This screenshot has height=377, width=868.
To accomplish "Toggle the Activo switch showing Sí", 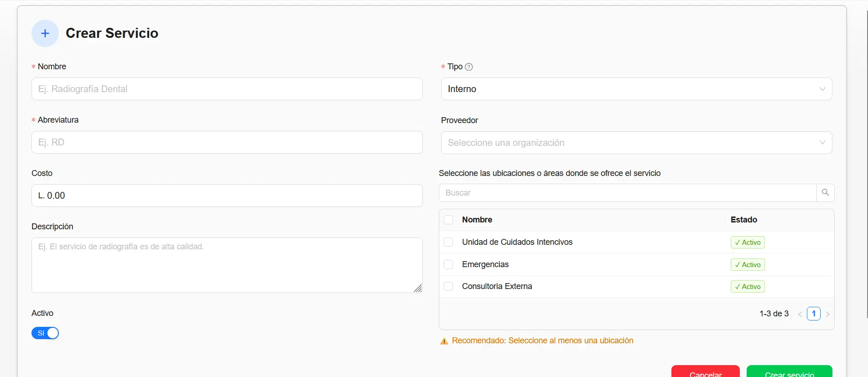I will click(45, 333).
